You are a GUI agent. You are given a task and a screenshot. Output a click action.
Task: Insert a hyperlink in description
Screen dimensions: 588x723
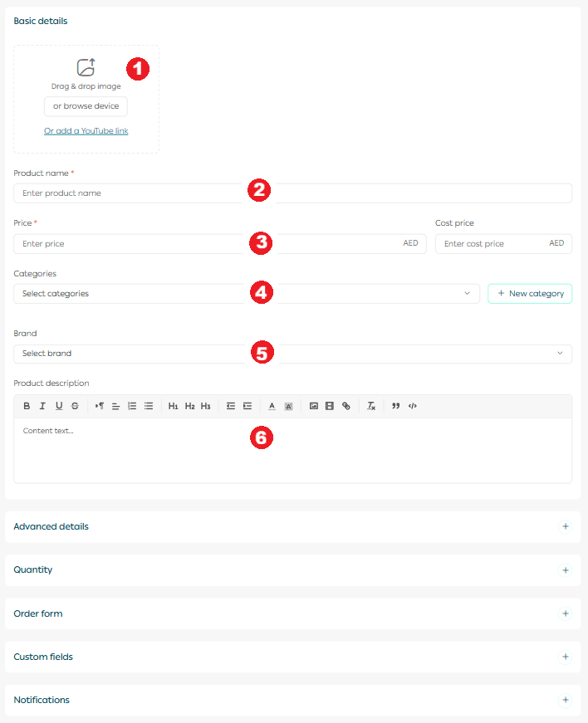pos(346,406)
